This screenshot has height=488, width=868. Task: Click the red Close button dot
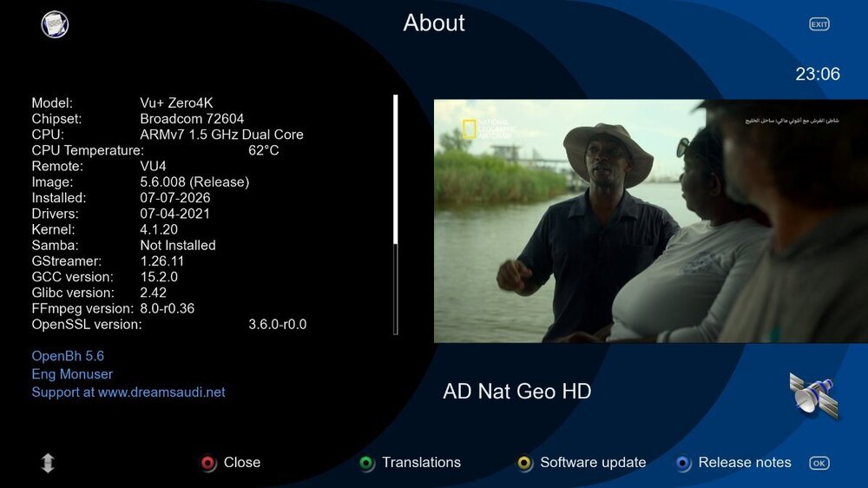(208, 463)
